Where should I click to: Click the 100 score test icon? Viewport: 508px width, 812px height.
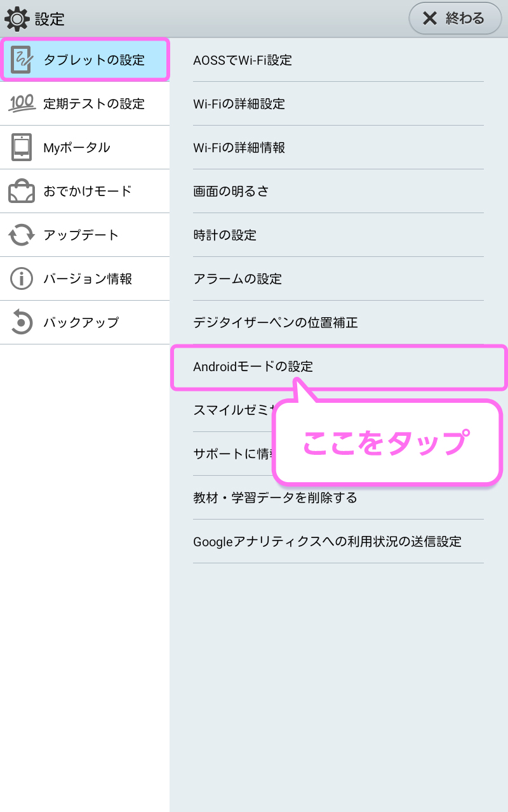pyautogui.click(x=22, y=103)
